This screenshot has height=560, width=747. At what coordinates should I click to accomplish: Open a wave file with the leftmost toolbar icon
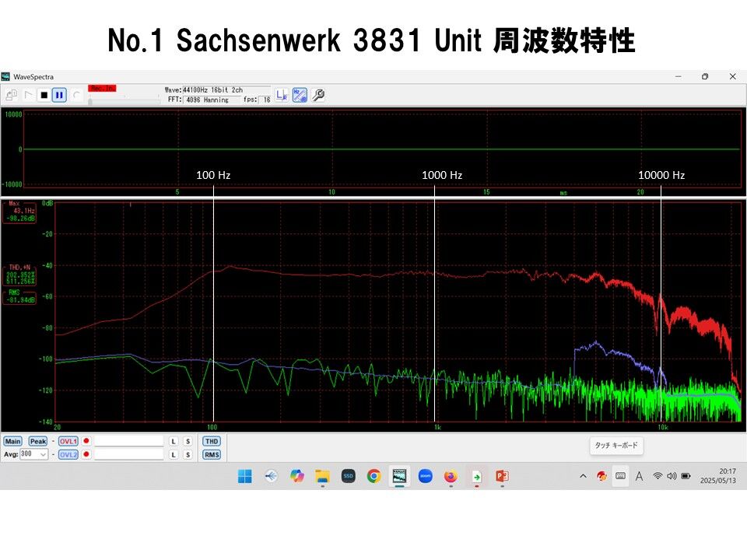tap(12, 94)
